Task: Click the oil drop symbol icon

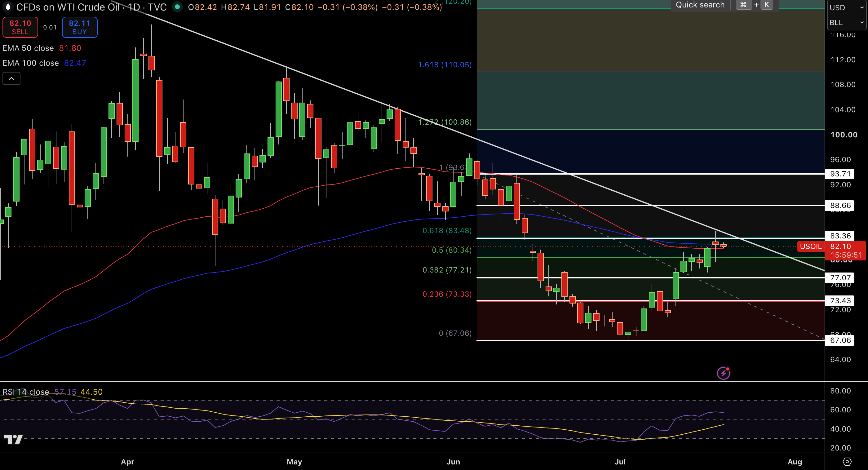Action: [x=8, y=7]
